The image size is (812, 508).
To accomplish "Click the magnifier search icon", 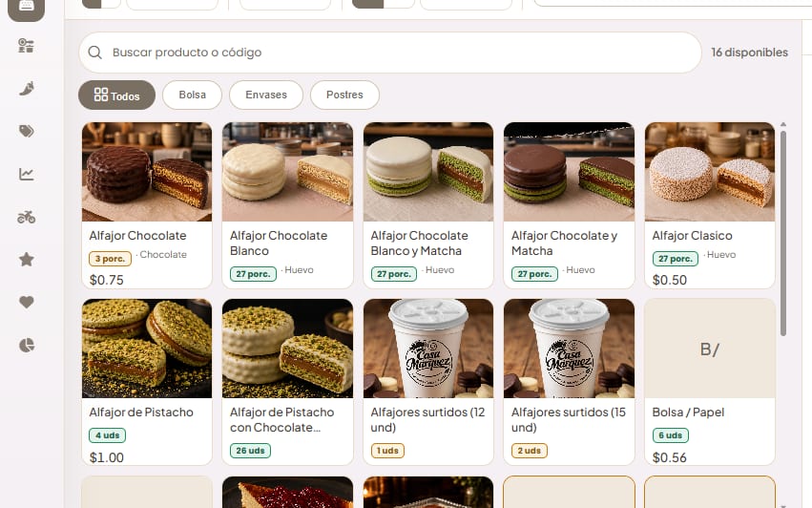I will click(x=94, y=53).
